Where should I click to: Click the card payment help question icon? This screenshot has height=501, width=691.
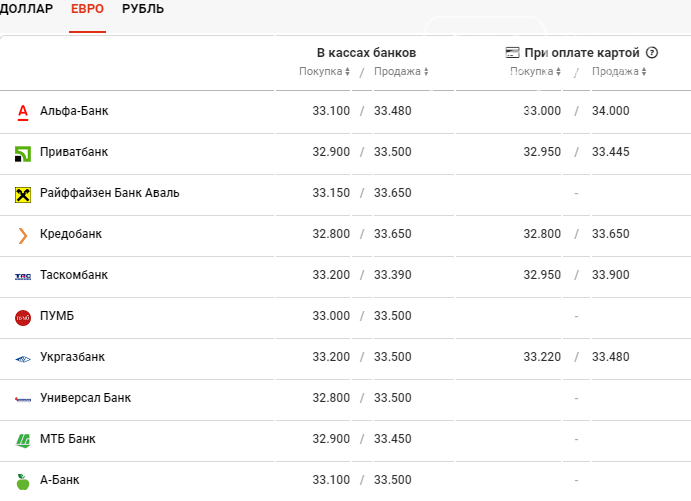click(652, 53)
